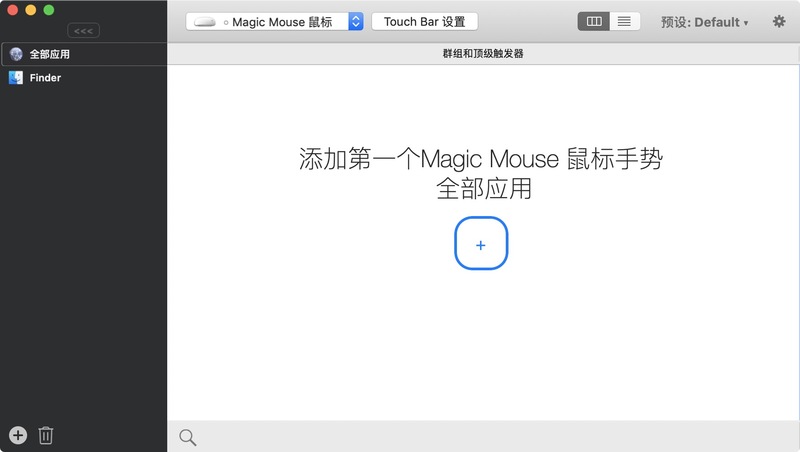
Task: Click the search magnifier icon
Action: [x=187, y=437]
